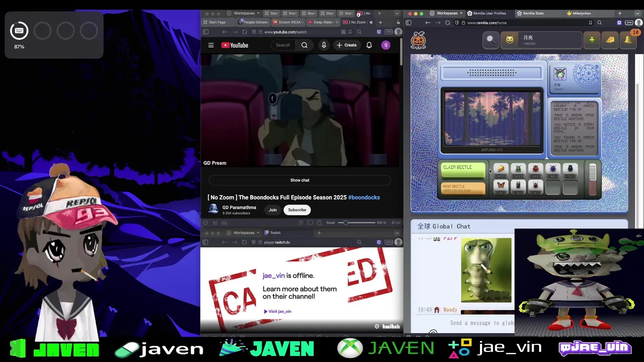The height and width of the screenshot is (362, 644).
Task: Subscribe to GD Paramathma
Action: (x=297, y=210)
